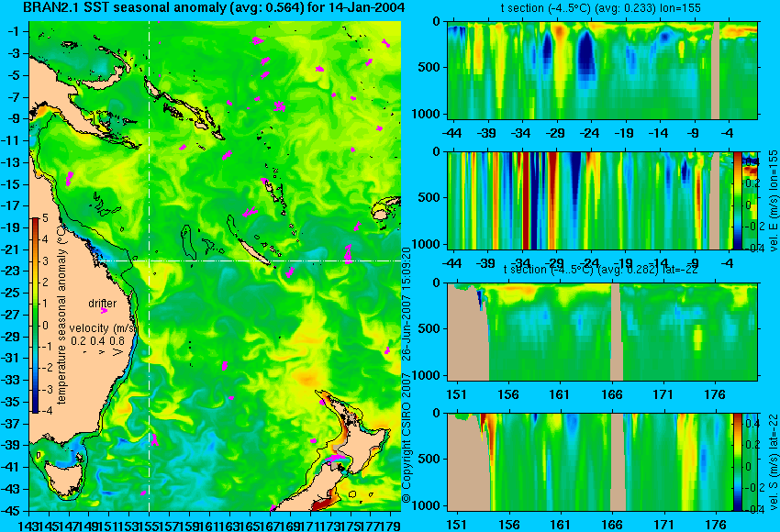Click the vel. E colorbar beside the second panel
Image resolution: width=780 pixels, height=532 pixels.
(x=737, y=200)
